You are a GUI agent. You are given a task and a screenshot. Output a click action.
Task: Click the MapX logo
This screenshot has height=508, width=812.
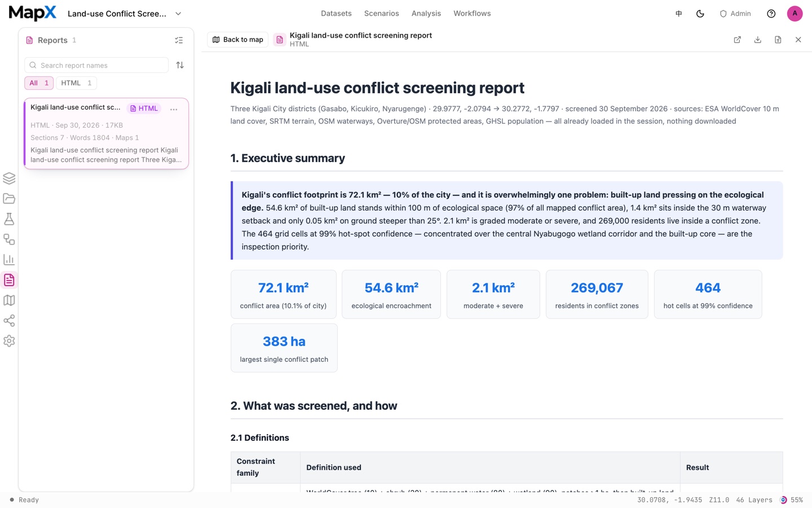coord(32,13)
